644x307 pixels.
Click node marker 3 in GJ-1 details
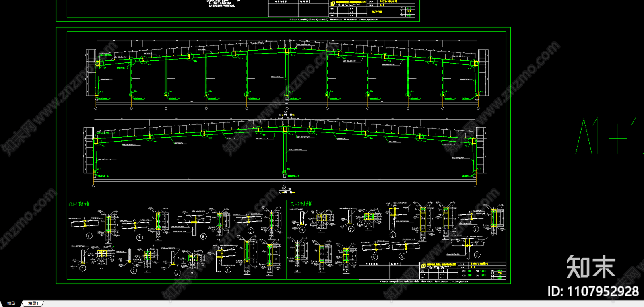click(178, 273)
